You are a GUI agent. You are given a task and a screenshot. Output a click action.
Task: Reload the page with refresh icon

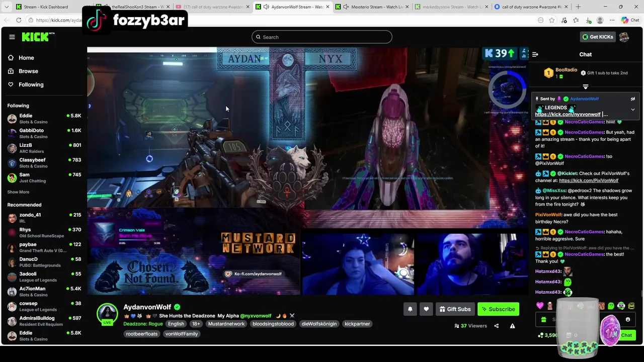click(19, 20)
